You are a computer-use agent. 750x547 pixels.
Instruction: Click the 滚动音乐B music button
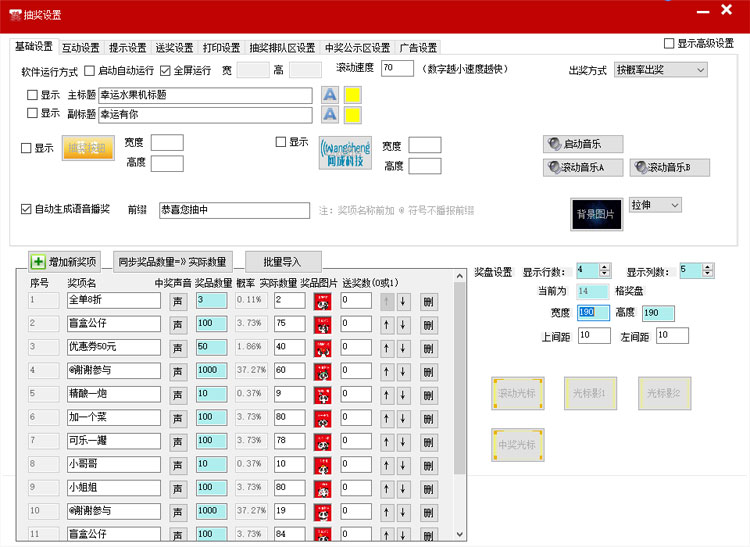(x=669, y=168)
